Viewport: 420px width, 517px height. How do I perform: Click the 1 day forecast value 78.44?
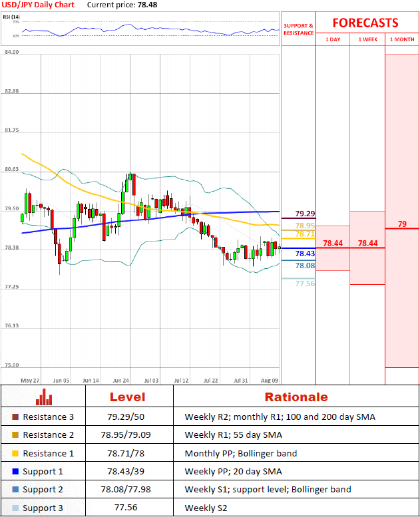point(333,243)
